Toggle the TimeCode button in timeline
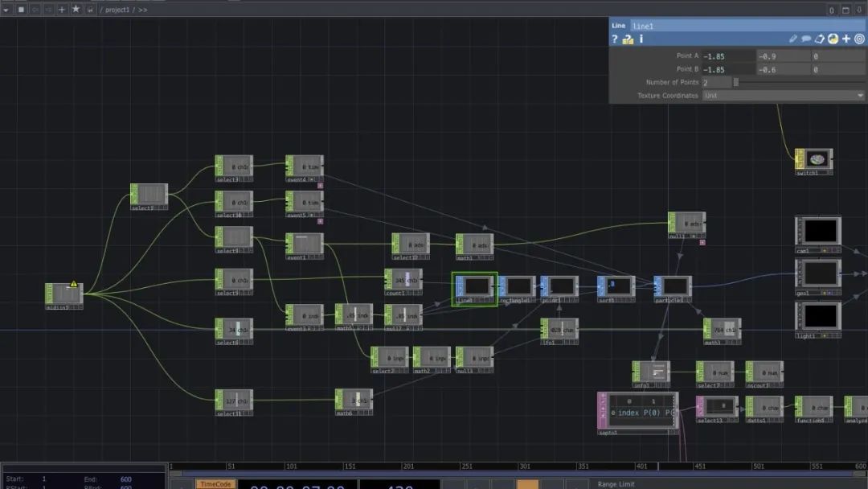 tap(215, 484)
